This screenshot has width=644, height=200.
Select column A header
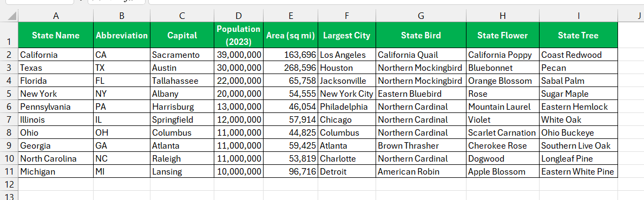56,16
